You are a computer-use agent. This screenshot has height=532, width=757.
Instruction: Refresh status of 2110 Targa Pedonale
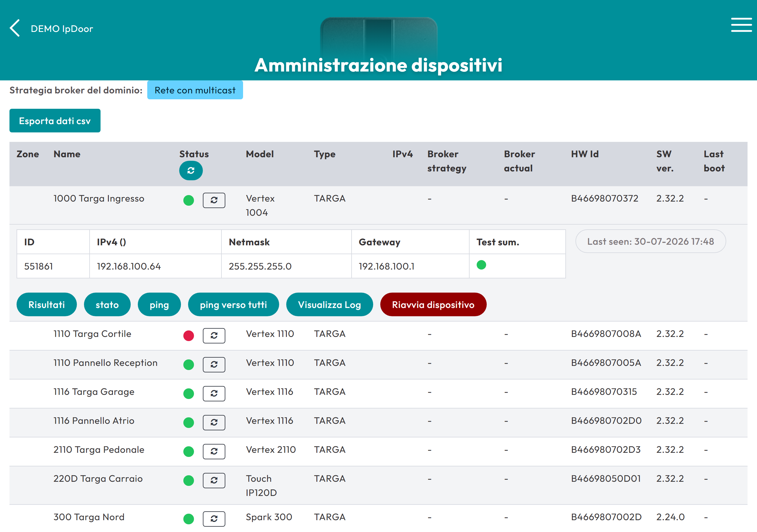pos(214,452)
